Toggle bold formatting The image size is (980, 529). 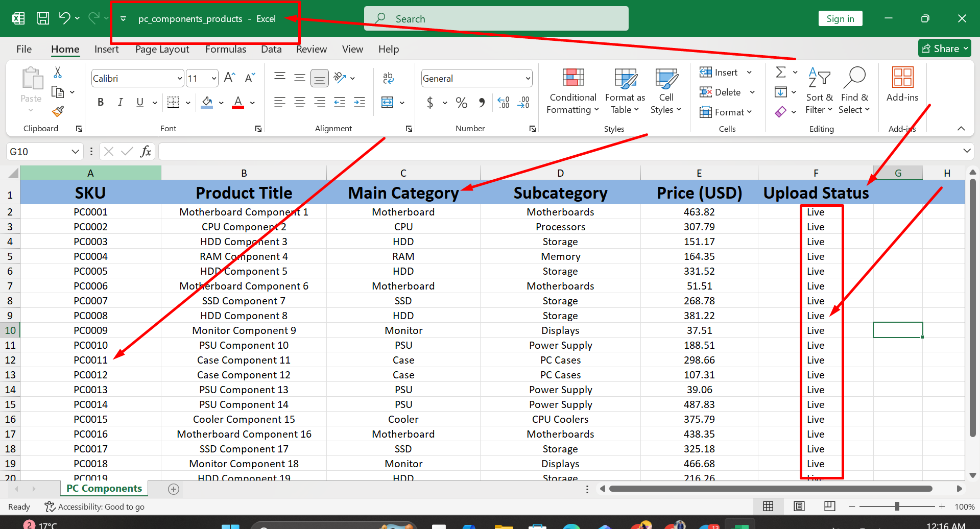(100, 102)
